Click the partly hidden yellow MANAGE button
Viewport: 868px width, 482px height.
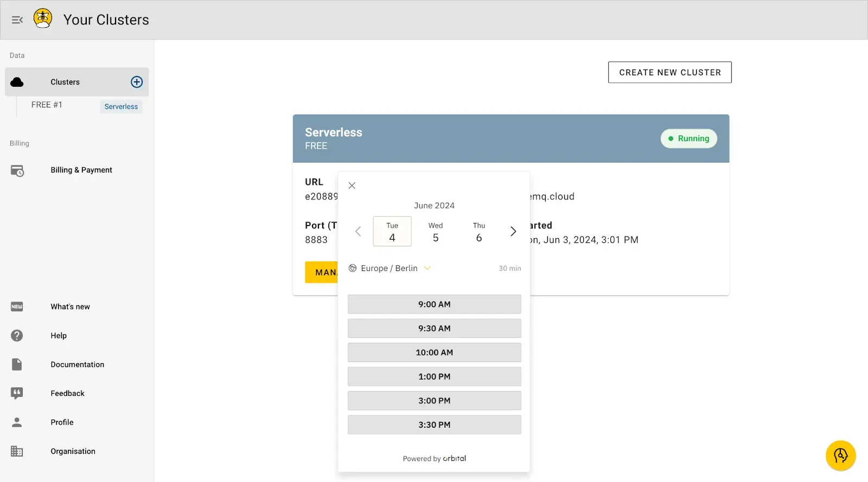322,272
